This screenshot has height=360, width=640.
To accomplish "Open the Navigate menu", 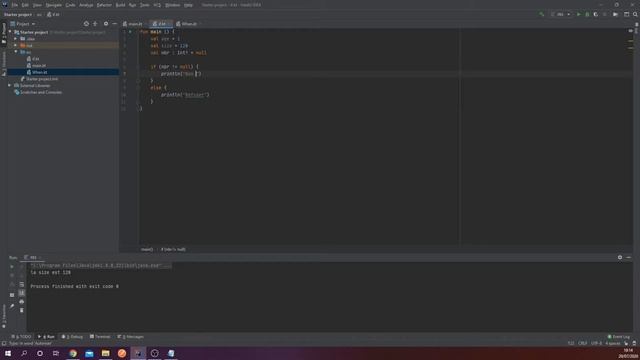I will tap(53, 5).
